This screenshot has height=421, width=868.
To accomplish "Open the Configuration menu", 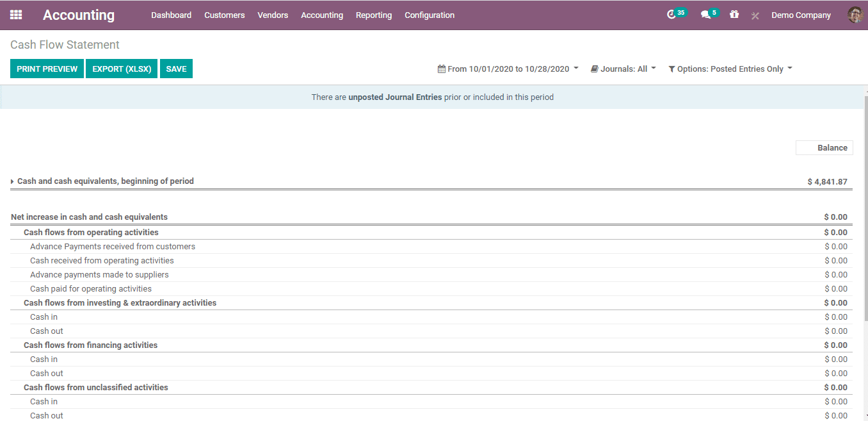I will pyautogui.click(x=430, y=15).
